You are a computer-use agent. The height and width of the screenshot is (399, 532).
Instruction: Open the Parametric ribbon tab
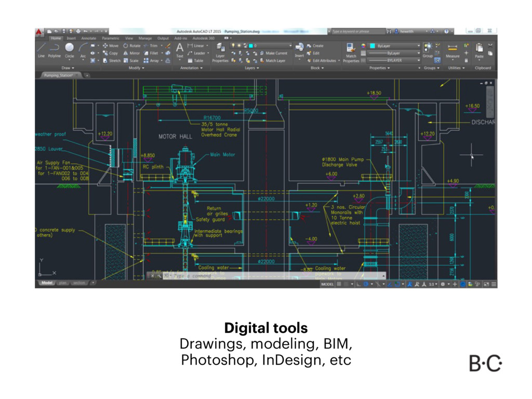click(x=111, y=38)
